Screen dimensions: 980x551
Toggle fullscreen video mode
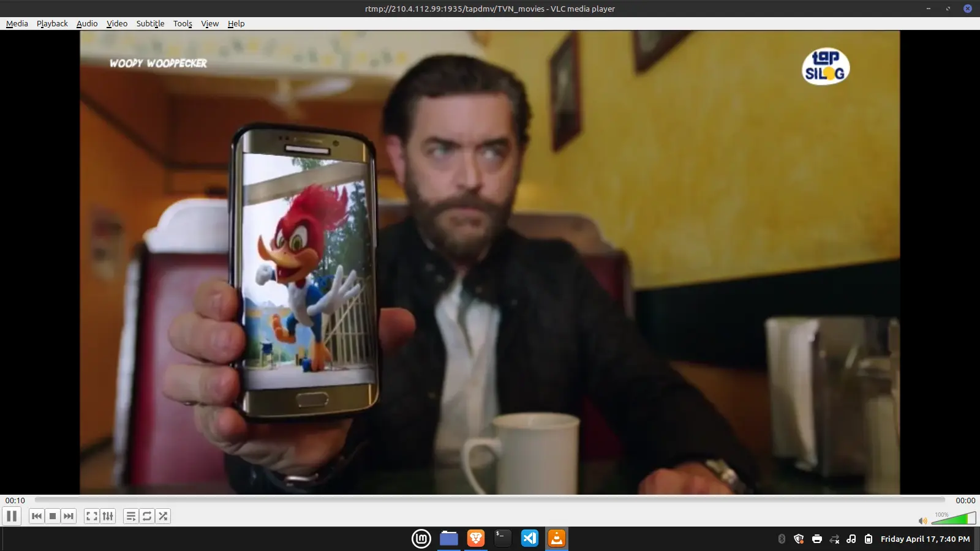click(x=92, y=516)
